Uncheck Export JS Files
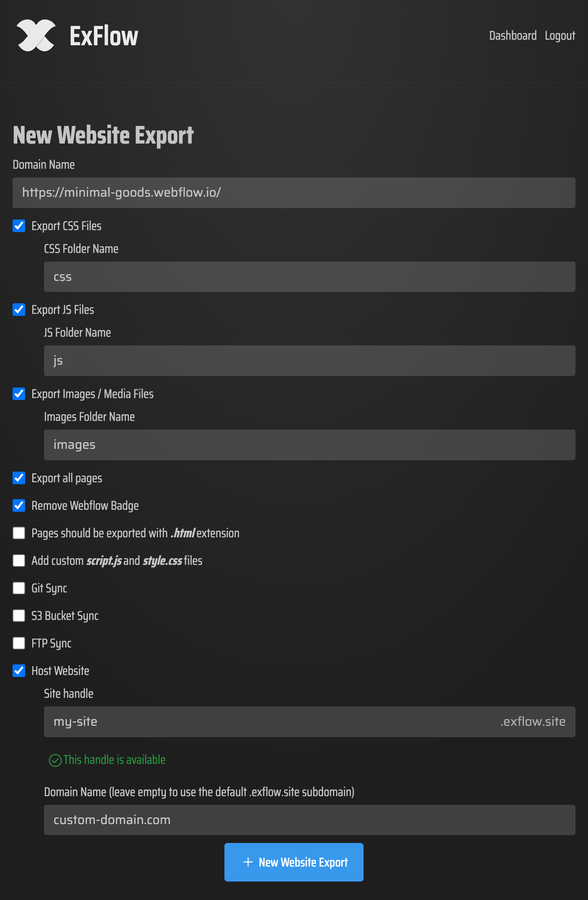 click(x=18, y=310)
